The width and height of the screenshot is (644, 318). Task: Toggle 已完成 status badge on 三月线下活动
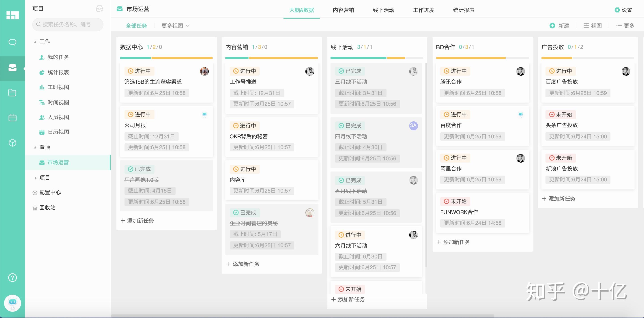(x=350, y=71)
